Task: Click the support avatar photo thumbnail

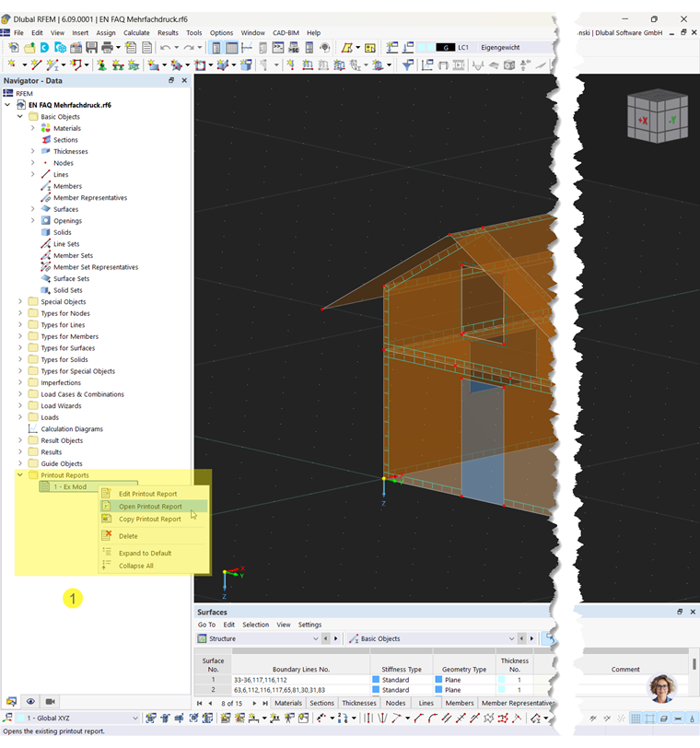Action: [662, 688]
